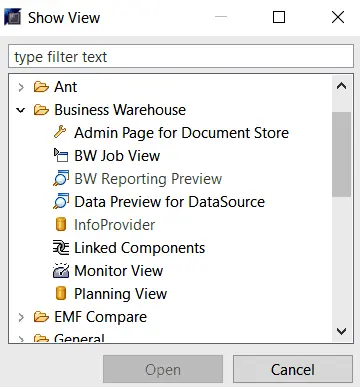360x387 pixels.
Task: Click the Show View window app icon
Action: click(13, 17)
